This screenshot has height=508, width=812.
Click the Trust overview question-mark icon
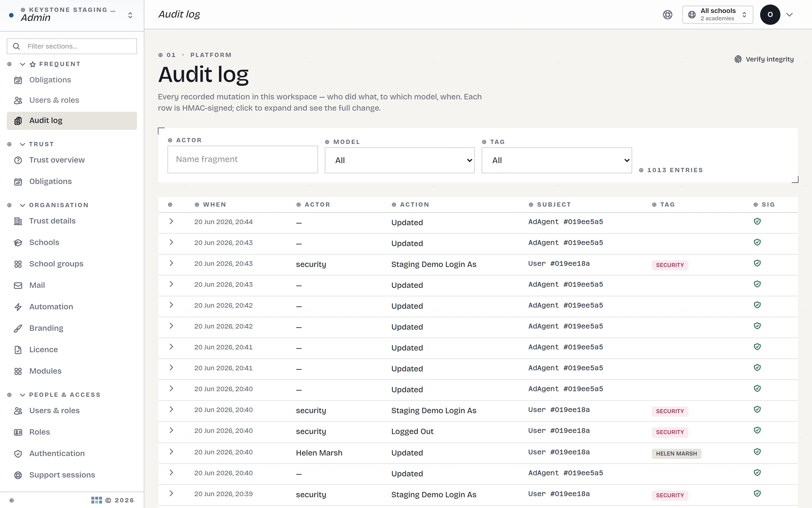[x=18, y=160]
